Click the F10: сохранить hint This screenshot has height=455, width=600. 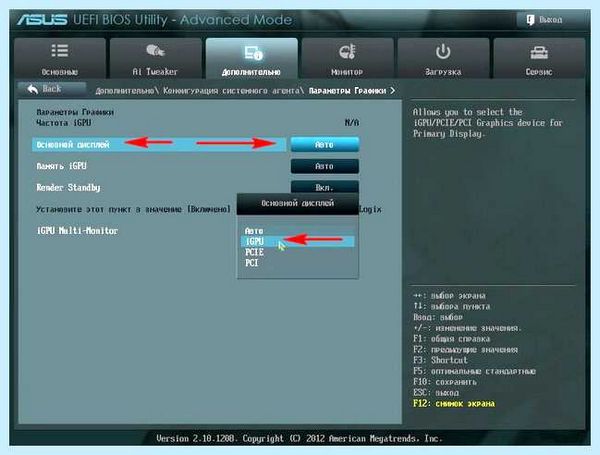[x=445, y=382]
